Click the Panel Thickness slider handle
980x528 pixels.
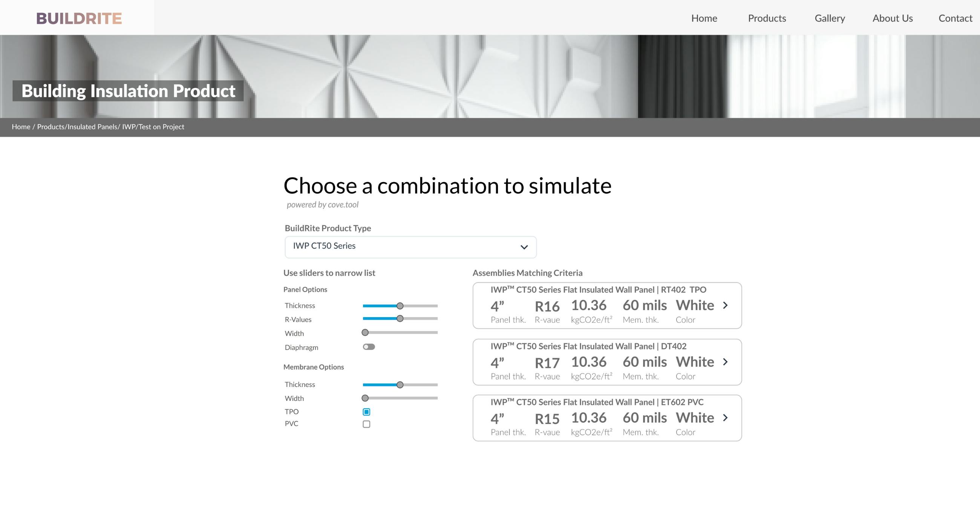pyautogui.click(x=400, y=306)
